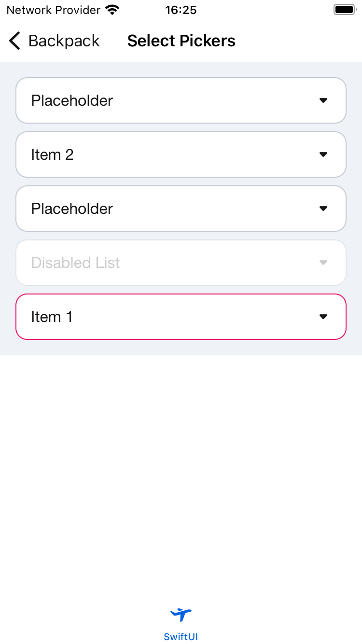Screen dimensions: 362x644
Task: Tap the SwiftUI airplane tab icon
Action: 181,615
